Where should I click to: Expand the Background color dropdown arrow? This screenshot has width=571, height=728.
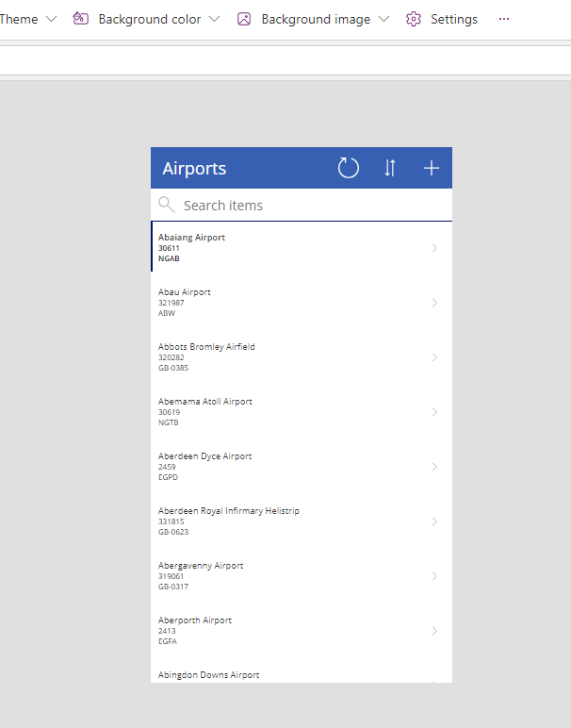(x=214, y=19)
